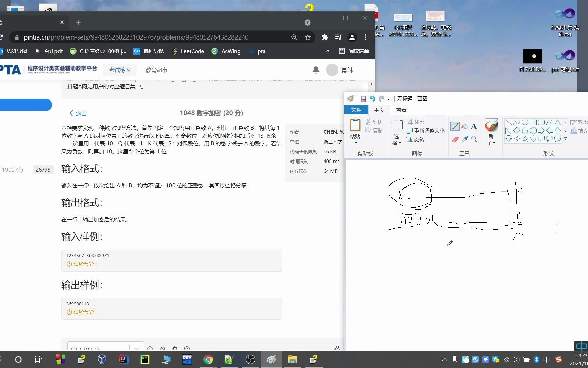Screen dimensions: 588x368
Task: Open Chrome profile avatar icon
Action: tap(352, 37)
